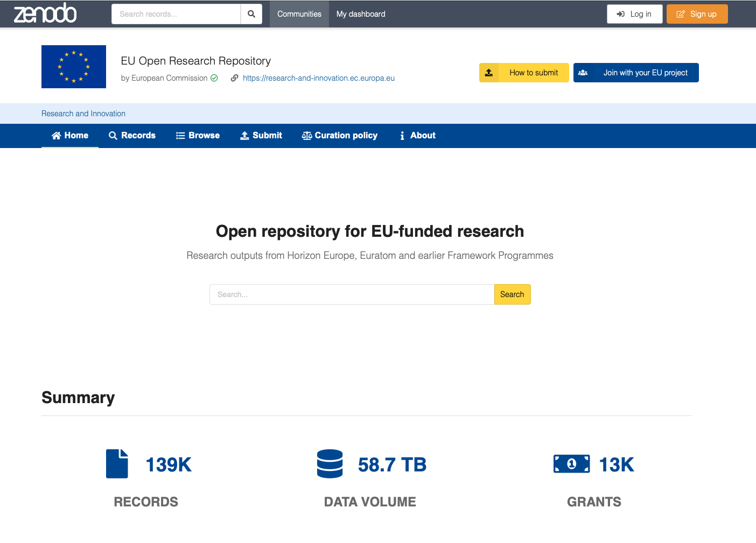Image resolution: width=756 pixels, height=543 pixels.
Task: Open the research-and-innovation.ec.europa.eu link
Action: [x=318, y=78]
